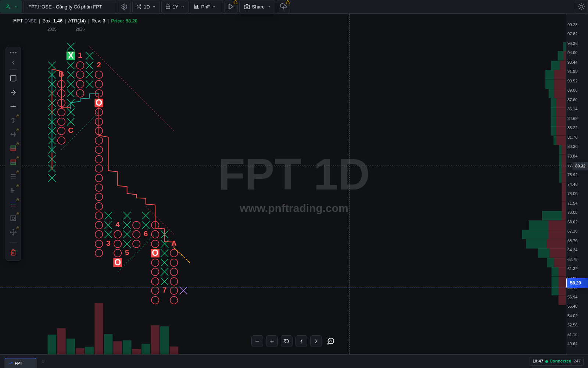Toggle the light/dark theme

tap(581, 7)
